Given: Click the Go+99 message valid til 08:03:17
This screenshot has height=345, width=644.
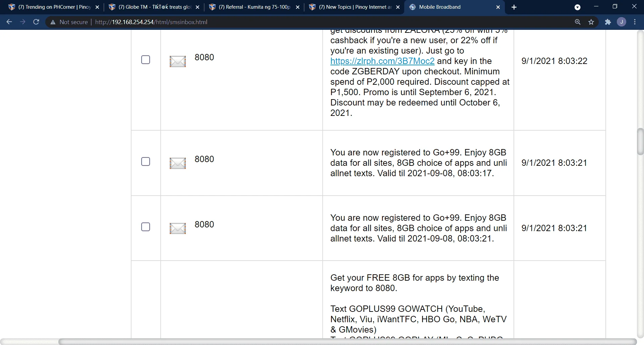Looking at the screenshot, I should pos(418,163).
